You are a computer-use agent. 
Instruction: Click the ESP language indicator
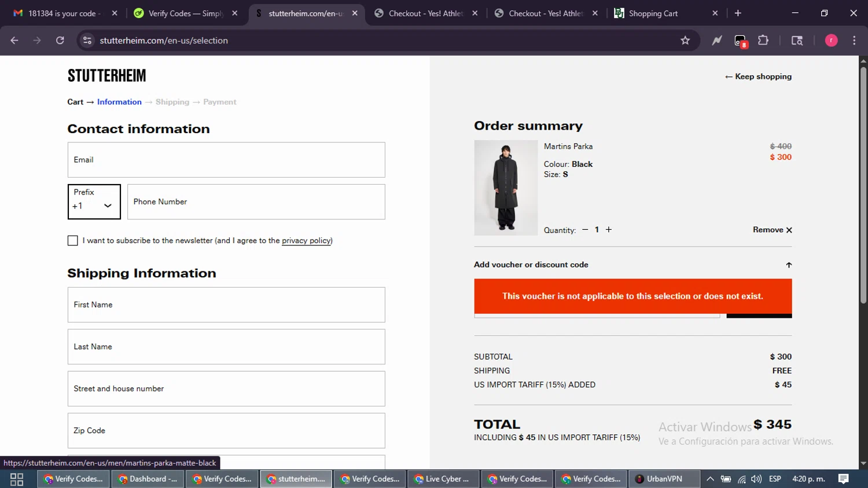click(775, 479)
